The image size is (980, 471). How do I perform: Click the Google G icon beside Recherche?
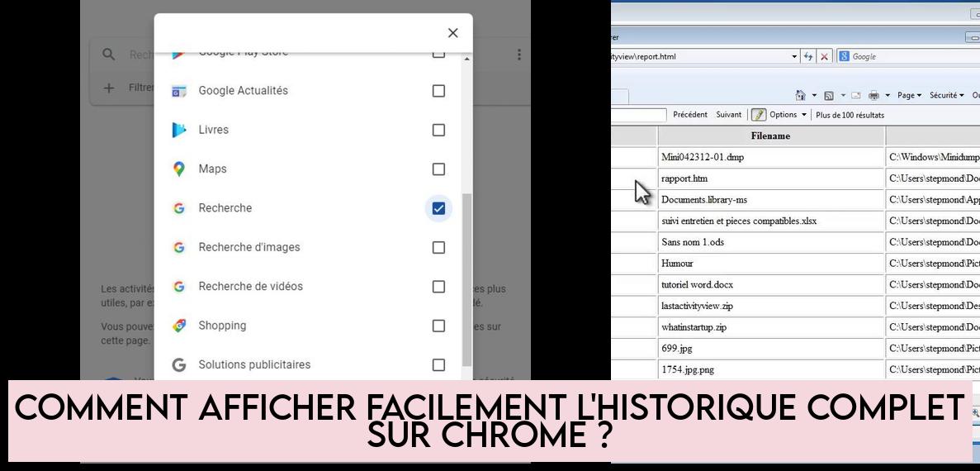click(179, 208)
